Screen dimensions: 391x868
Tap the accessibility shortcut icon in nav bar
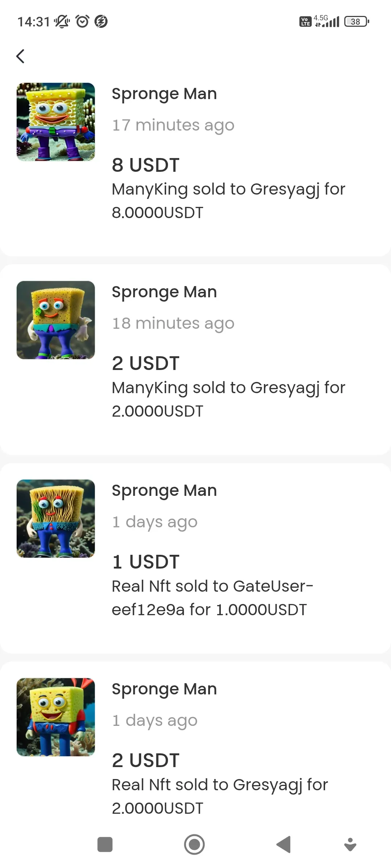(x=350, y=845)
